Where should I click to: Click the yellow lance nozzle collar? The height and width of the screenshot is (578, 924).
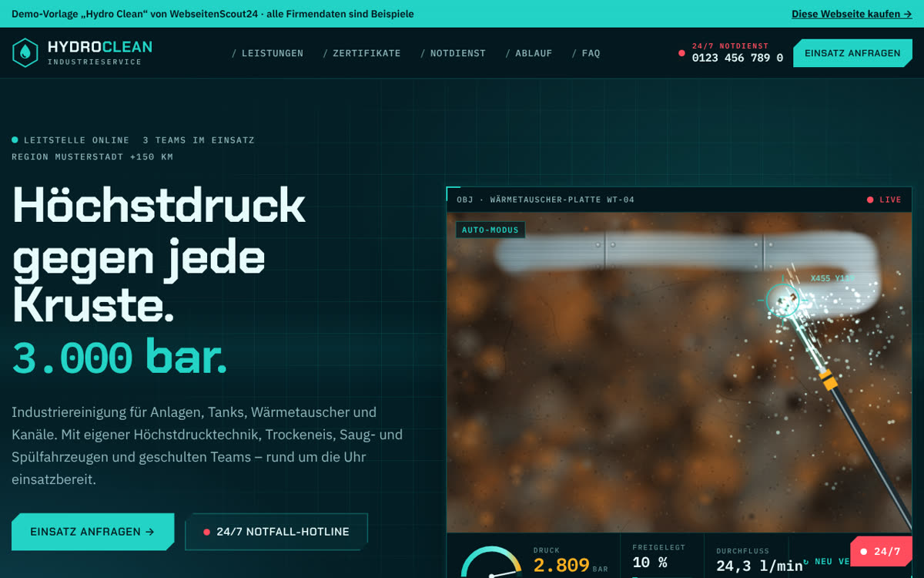pos(827,379)
